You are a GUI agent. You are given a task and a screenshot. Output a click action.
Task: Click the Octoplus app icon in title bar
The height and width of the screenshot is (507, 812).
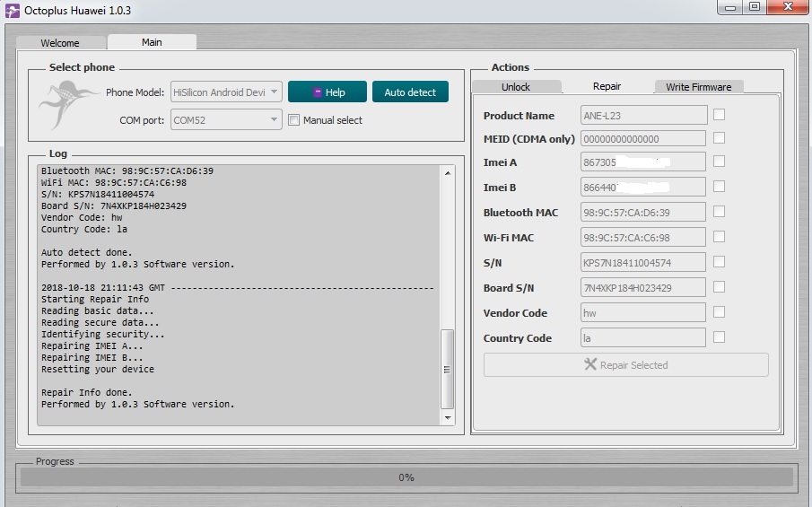12,11
